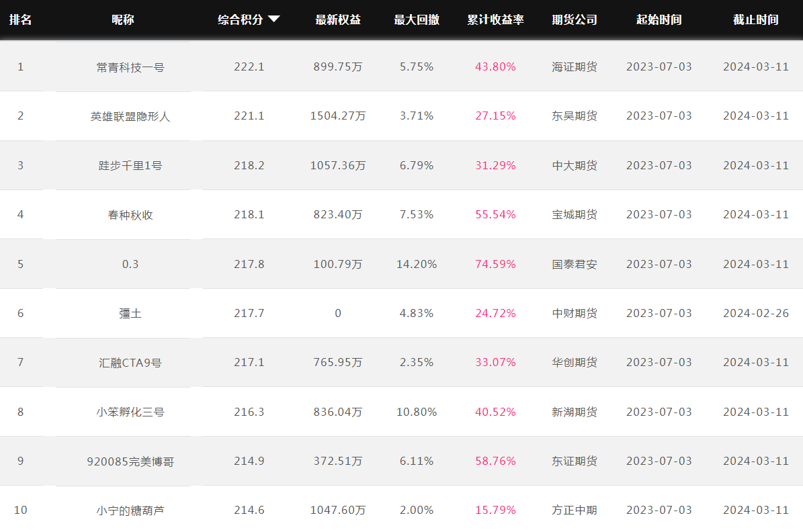Select futures company 海证期货
Image resolution: width=803 pixels, height=532 pixels.
click(575, 66)
